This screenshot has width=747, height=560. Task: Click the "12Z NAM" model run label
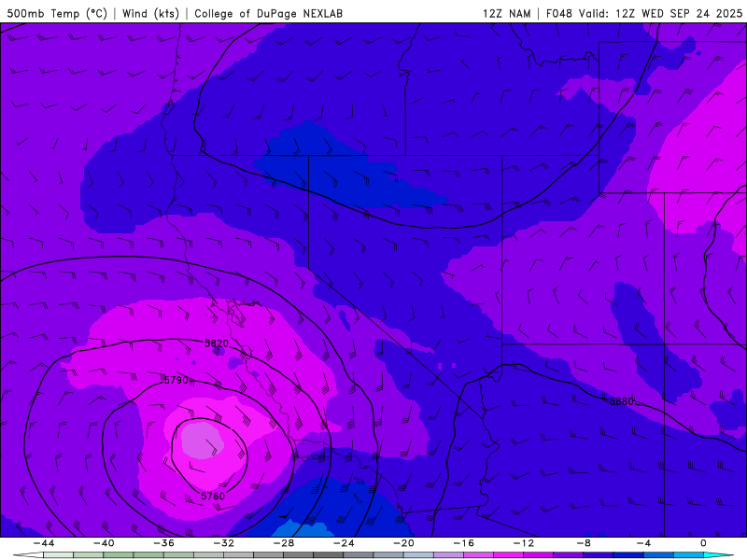(x=506, y=13)
